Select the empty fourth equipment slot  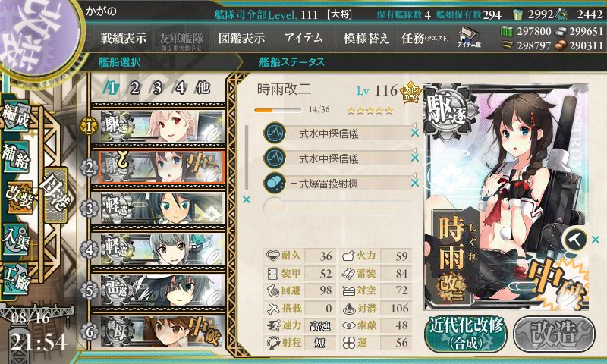[x=337, y=208]
